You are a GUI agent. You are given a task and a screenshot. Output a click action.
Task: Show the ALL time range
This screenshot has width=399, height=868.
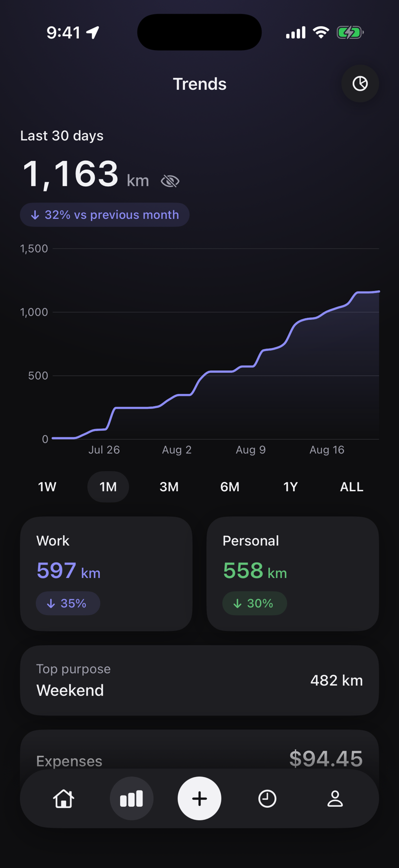pos(351,487)
